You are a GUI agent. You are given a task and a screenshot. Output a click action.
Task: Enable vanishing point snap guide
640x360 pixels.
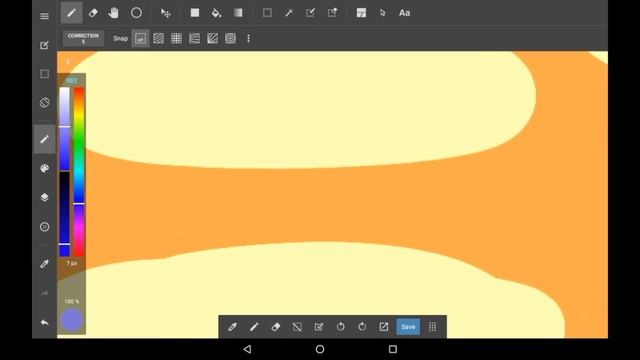click(x=194, y=38)
